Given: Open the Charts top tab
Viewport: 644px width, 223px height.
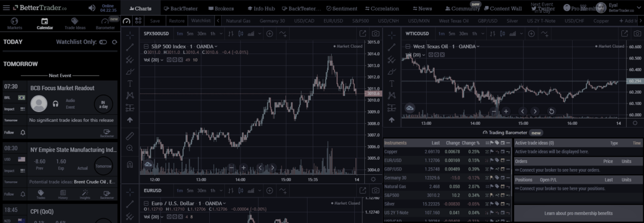Looking at the screenshot, I should [x=140, y=9].
